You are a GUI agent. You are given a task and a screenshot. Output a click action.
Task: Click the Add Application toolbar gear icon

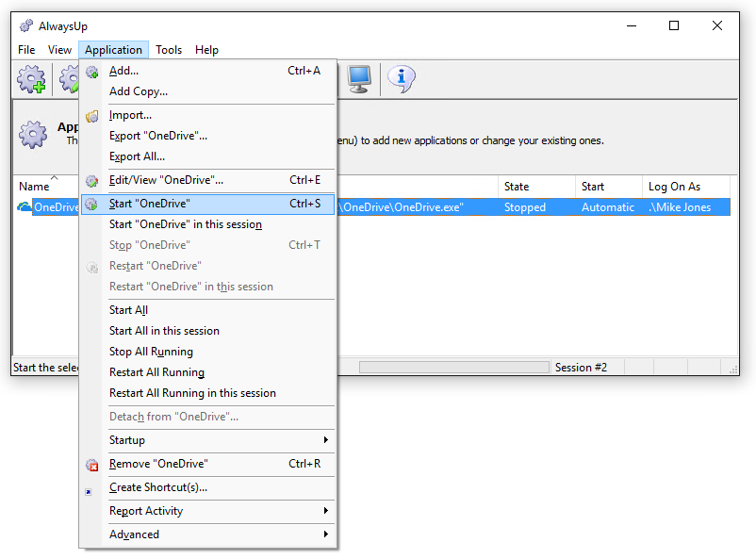pos(31,79)
